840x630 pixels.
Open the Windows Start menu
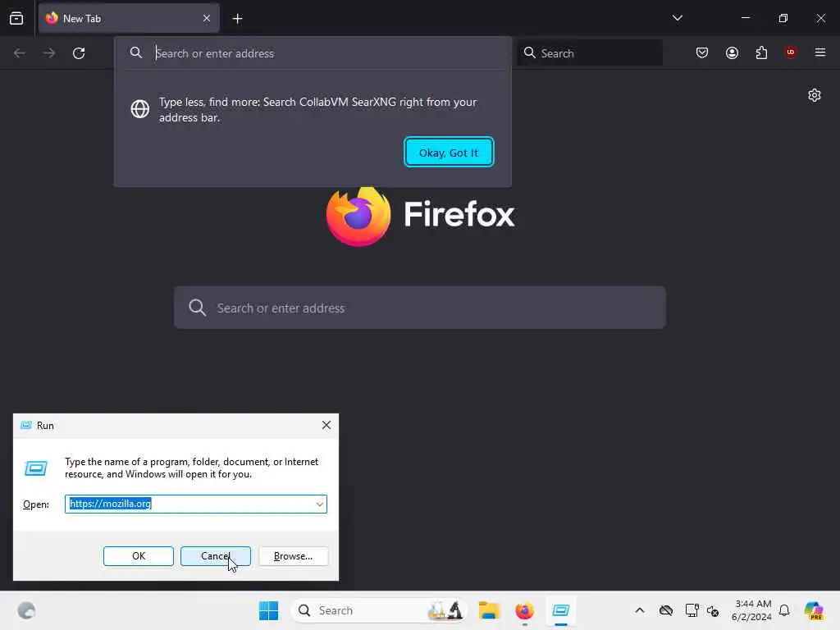tap(268, 610)
